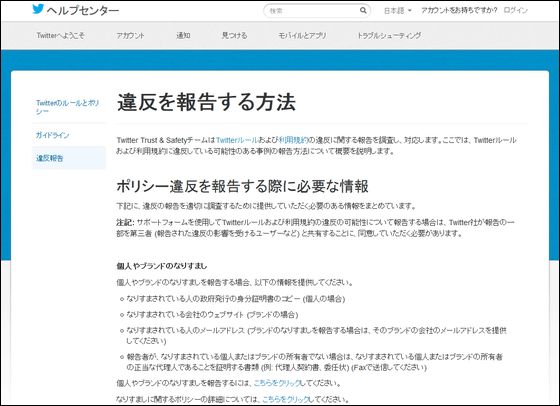The width and height of the screenshot is (560, 406).
Task: Click the ログイン login link
Action: [515, 10]
